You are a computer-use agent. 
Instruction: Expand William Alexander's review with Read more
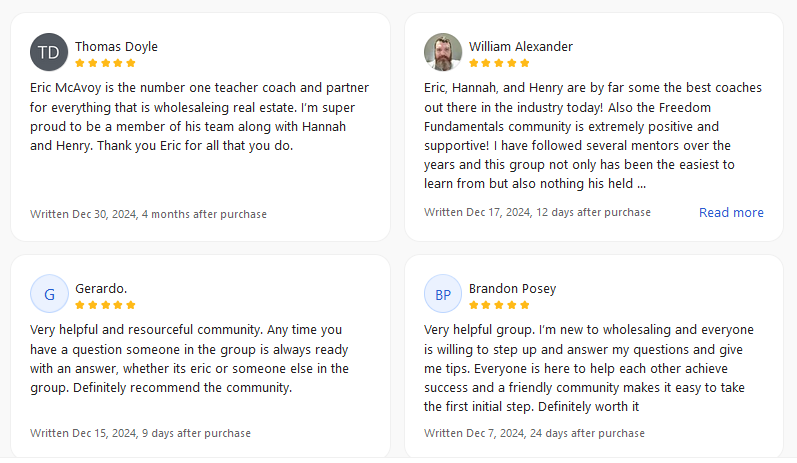(731, 213)
